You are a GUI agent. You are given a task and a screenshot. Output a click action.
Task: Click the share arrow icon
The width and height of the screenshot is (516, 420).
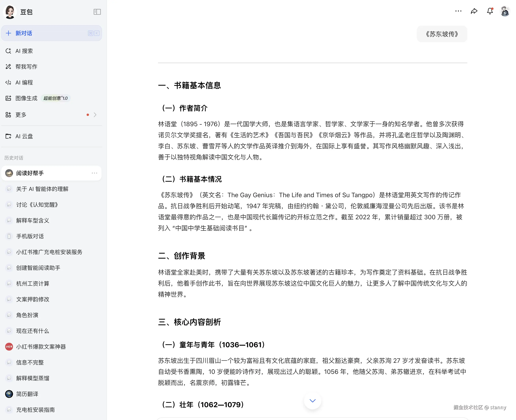(474, 11)
